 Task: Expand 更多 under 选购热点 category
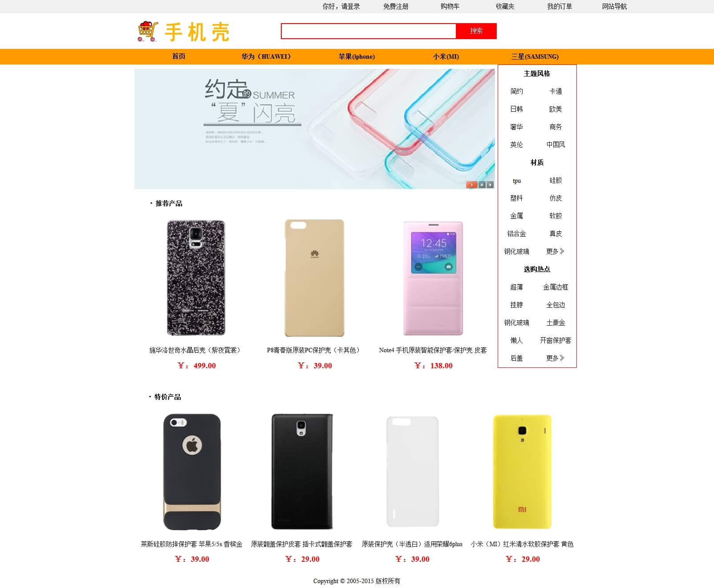click(555, 358)
